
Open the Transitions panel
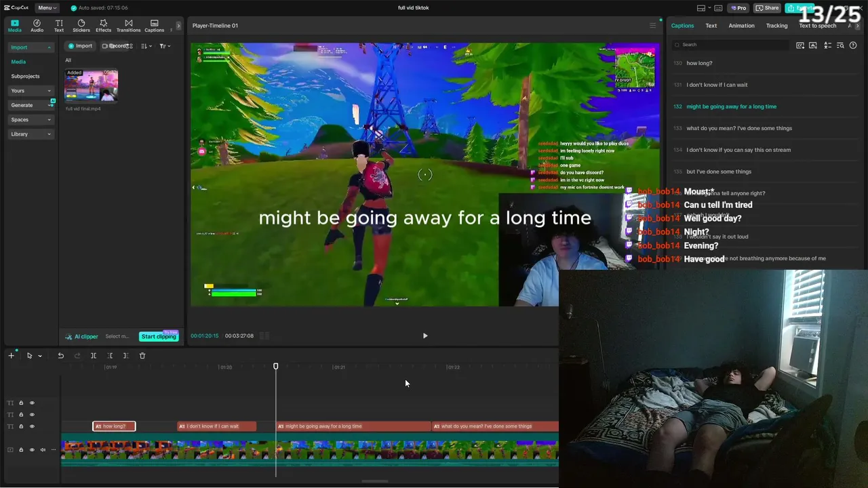(x=128, y=26)
